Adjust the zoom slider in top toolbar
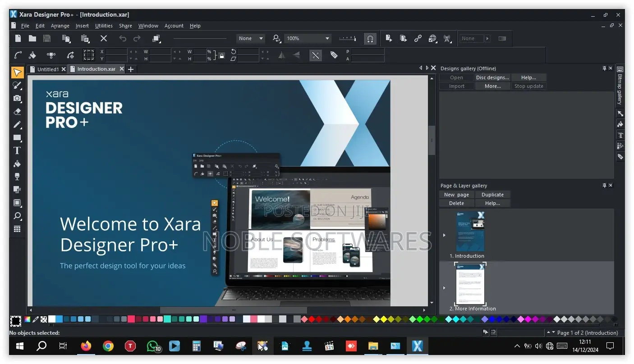Viewport: 634px width, 364px height. point(347,39)
